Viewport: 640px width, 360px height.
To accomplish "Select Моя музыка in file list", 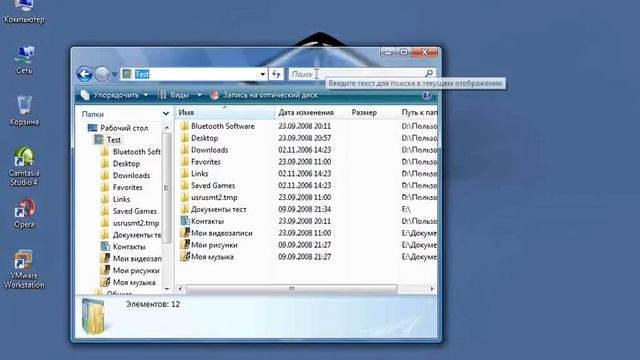I will coord(207,257).
